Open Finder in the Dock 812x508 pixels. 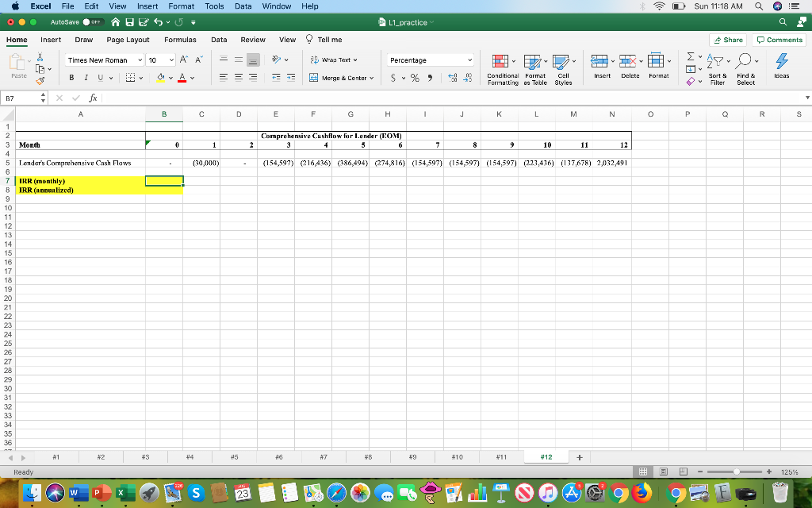point(33,493)
